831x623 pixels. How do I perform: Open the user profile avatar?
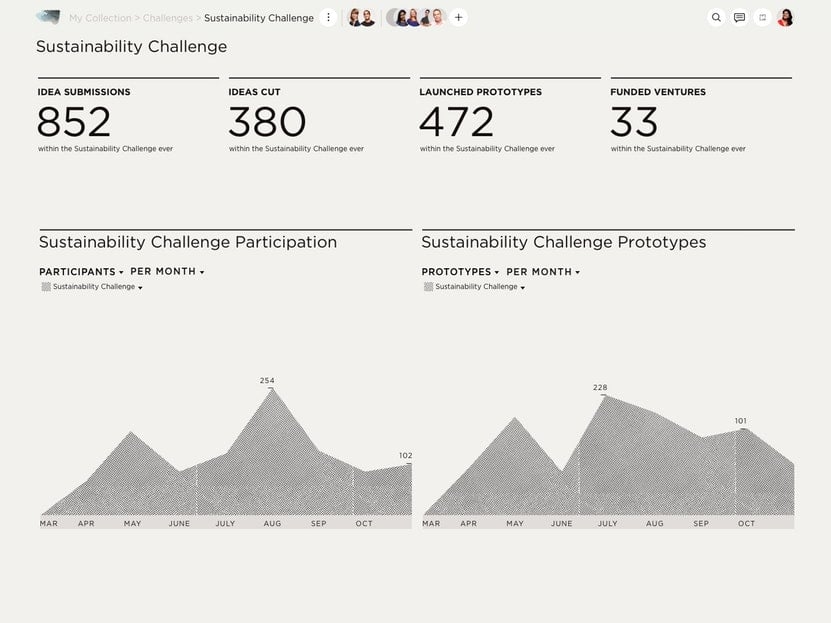click(785, 17)
